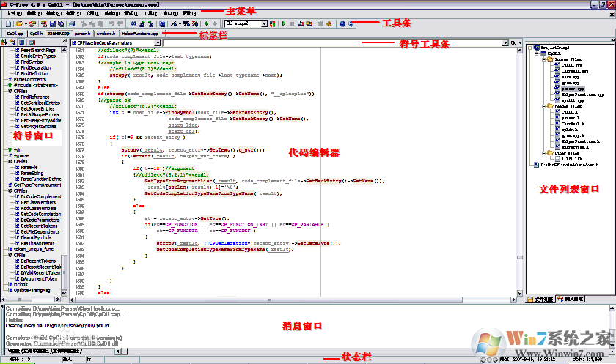
Task: Switch to the parser.h tab
Action: [x=82, y=34]
